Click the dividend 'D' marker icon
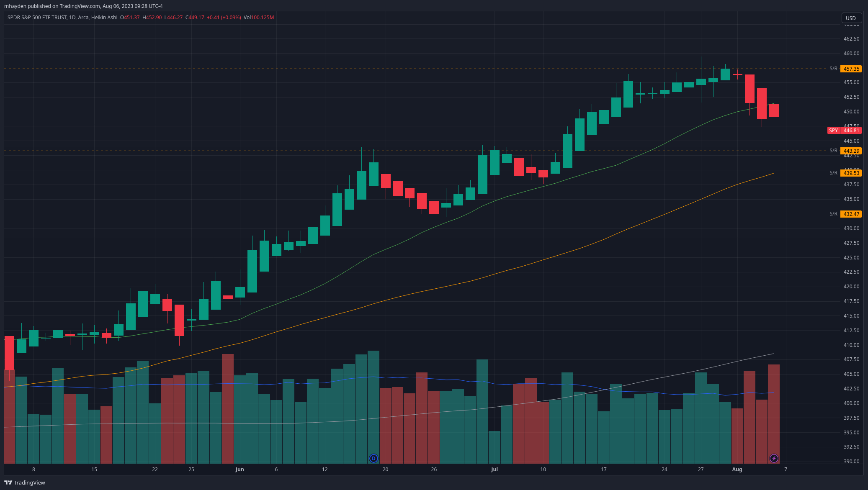The width and height of the screenshot is (868, 490). 373,458
